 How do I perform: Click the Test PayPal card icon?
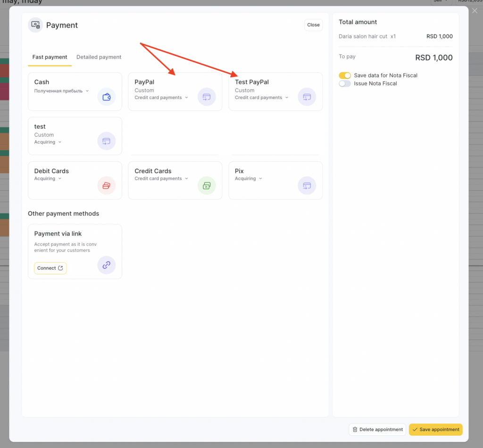tap(307, 97)
